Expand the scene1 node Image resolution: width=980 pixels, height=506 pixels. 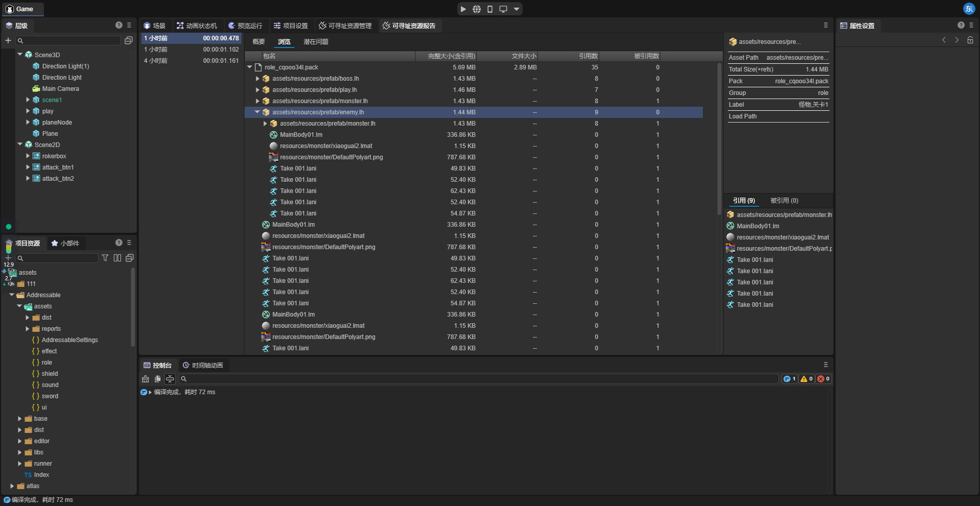pyautogui.click(x=28, y=100)
